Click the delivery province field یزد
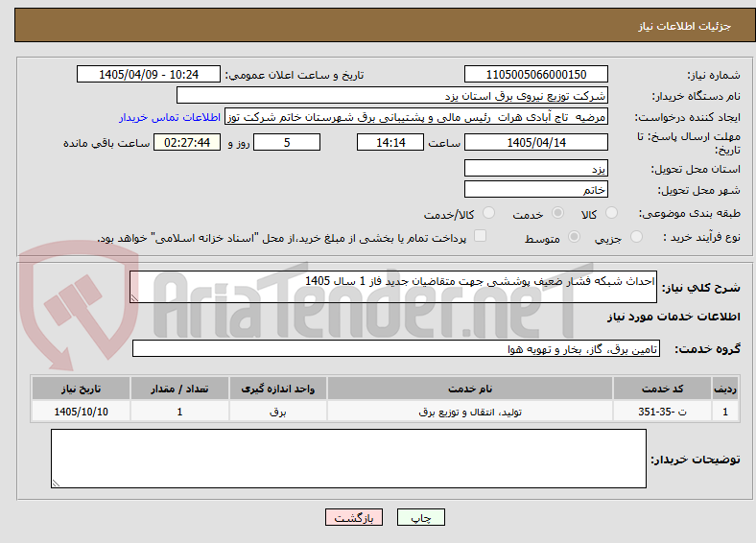The image size is (756, 543). [535, 168]
